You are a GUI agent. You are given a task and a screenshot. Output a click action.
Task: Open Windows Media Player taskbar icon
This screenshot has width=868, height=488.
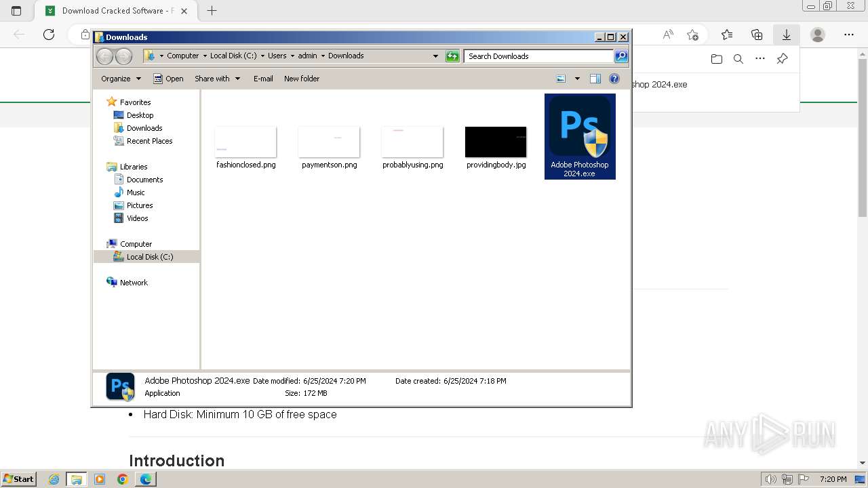click(100, 479)
